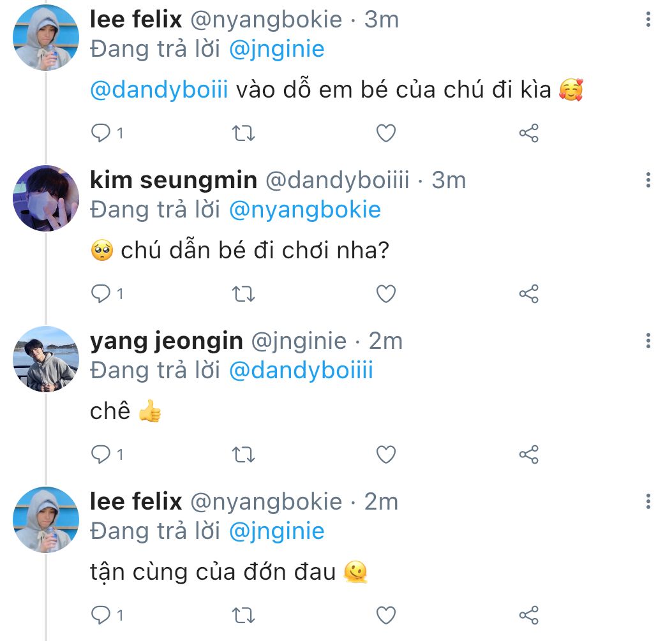Share kim seungmin's tweet
The image size is (672, 641).
pyautogui.click(x=528, y=293)
